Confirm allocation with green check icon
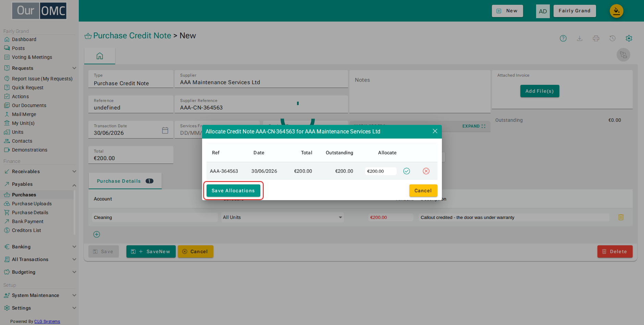 407,171
